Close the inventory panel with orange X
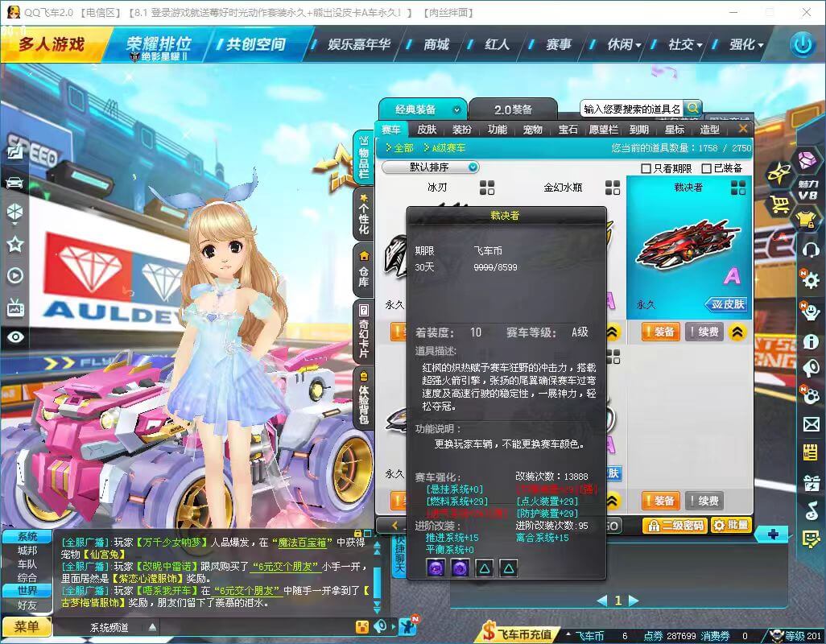This screenshot has width=826, height=644. (743, 129)
